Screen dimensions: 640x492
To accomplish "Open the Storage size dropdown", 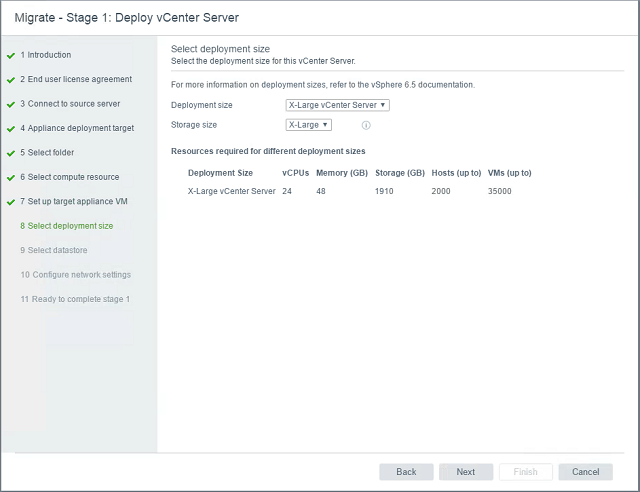I will coord(309,125).
